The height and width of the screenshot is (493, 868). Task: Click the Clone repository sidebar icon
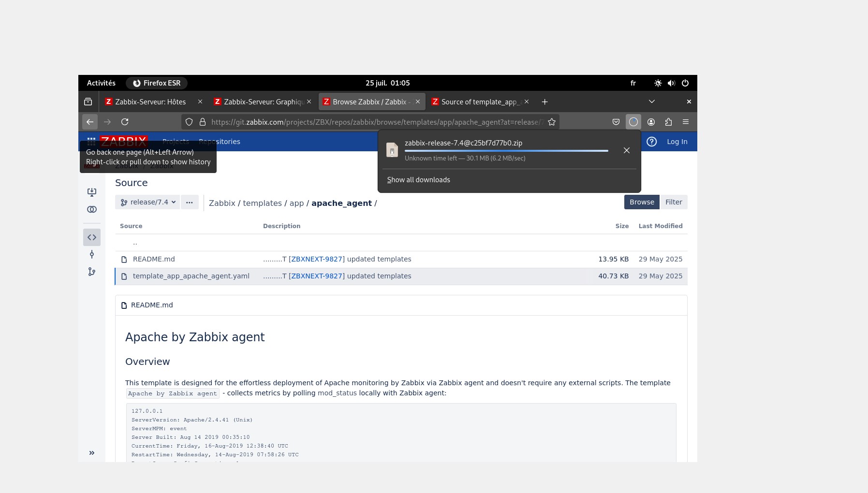(91, 192)
